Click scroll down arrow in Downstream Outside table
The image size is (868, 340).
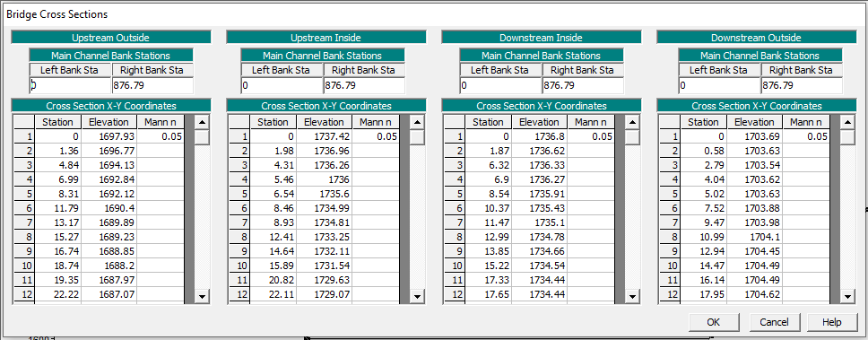pyautogui.click(x=847, y=297)
